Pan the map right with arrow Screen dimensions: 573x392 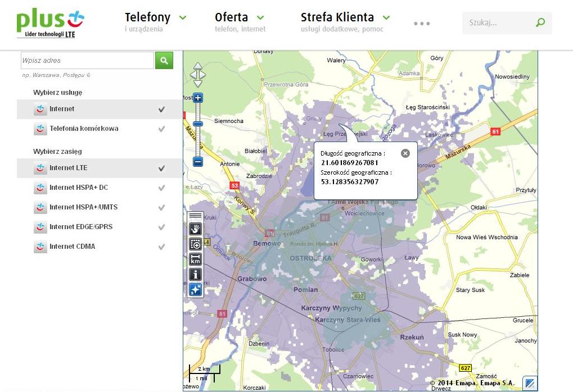click(202, 75)
